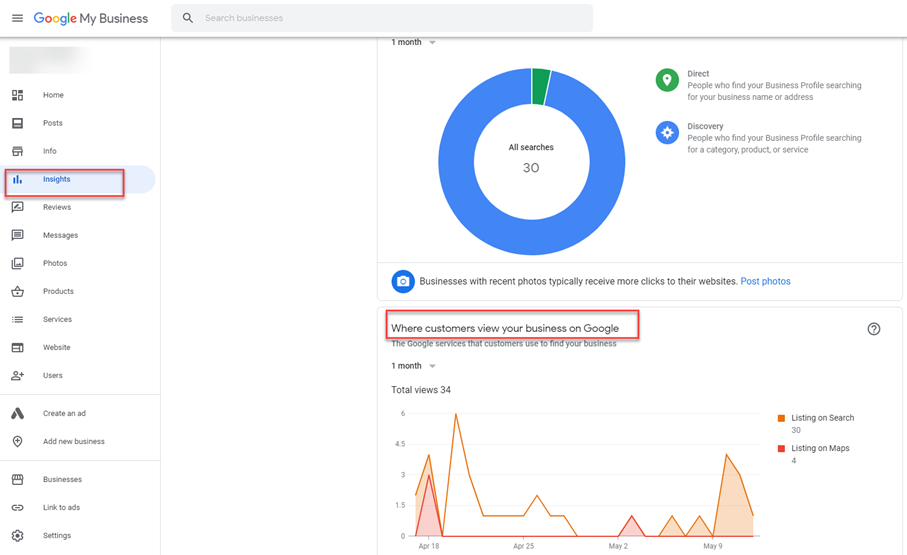Click the Reviews sidebar icon

pyautogui.click(x=17, y=207)
